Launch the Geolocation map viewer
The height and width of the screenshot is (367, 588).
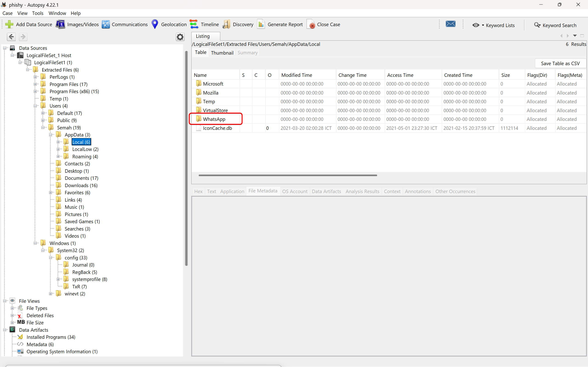[x=169, y=24]
